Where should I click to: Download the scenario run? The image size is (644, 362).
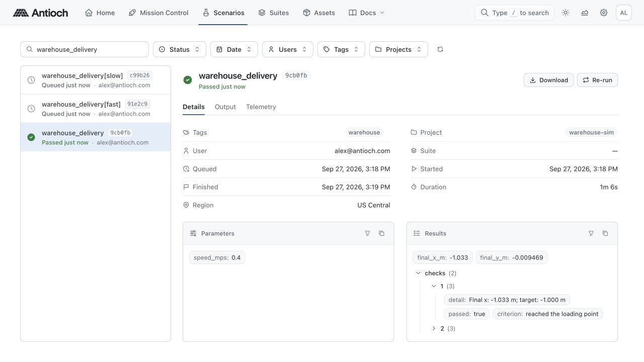pyautogui.click(x=548, y=80)
